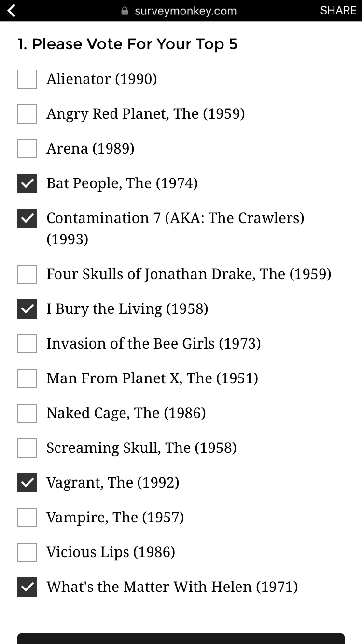
Task: Uncheck Contamination 7 (AKA: The Crawlers)
Action: (x=27, y=218)
